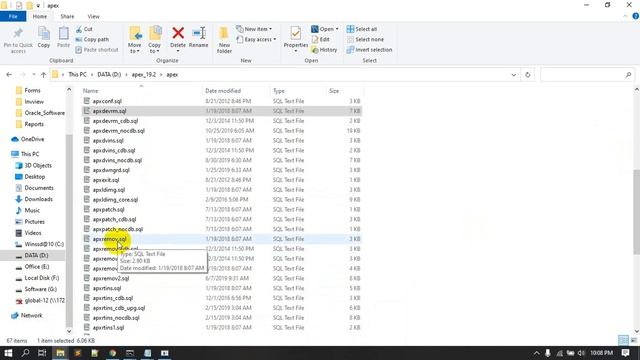Open Office (E:) drive in navigation pane
This screenshot has height=360, width=640.
[x=37, y=267]
